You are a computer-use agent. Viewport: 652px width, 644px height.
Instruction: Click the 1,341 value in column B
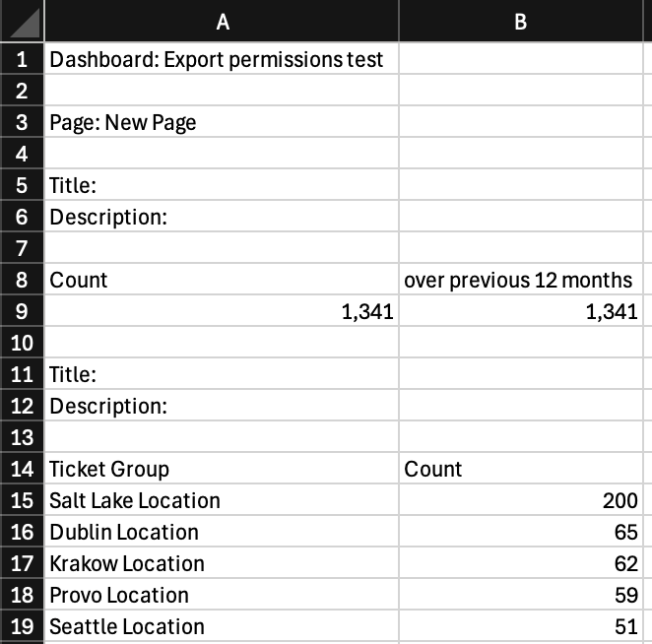521,311
